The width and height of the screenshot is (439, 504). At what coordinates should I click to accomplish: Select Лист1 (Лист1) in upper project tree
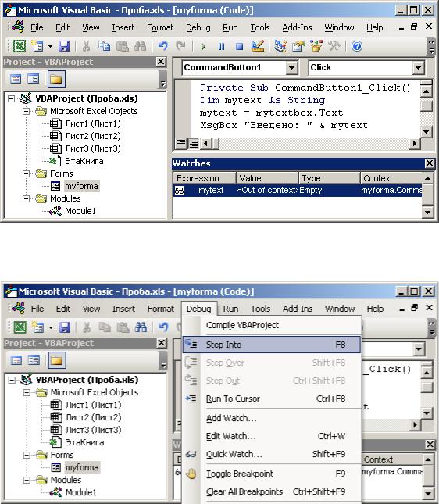pyautogui.click(x=93, y=123)
